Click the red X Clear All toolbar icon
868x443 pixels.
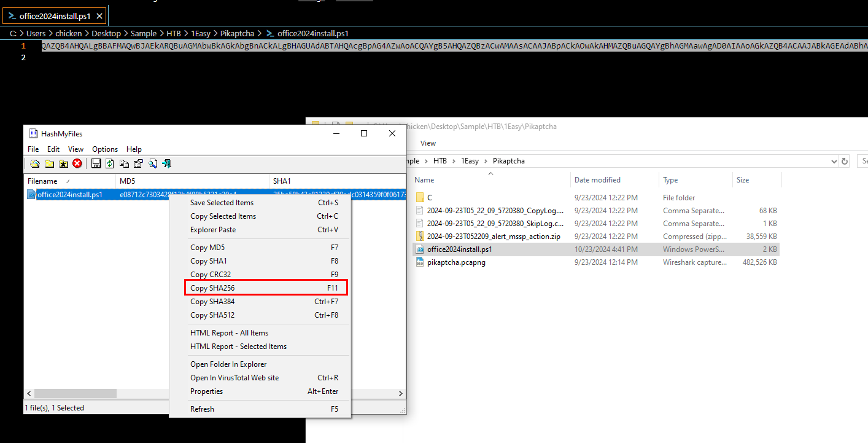click(x=77, y=163)
